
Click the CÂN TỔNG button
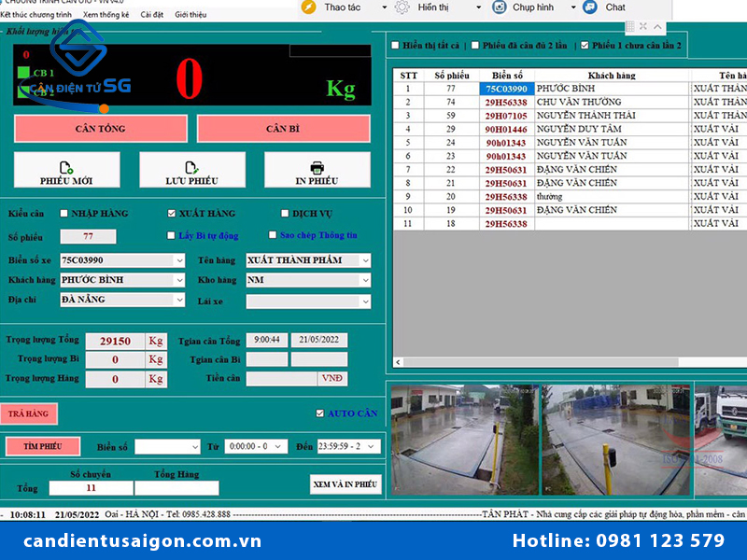101,129
